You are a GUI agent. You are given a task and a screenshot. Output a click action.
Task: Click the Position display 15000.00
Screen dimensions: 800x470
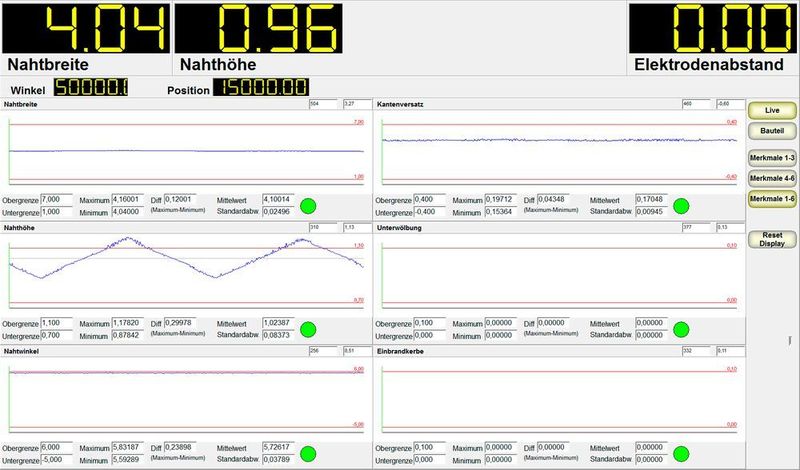pos(261,87)
